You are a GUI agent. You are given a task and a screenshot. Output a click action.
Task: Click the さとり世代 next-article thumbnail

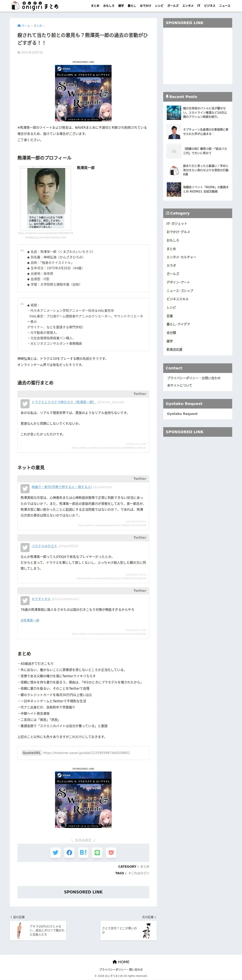coord(147,931)
